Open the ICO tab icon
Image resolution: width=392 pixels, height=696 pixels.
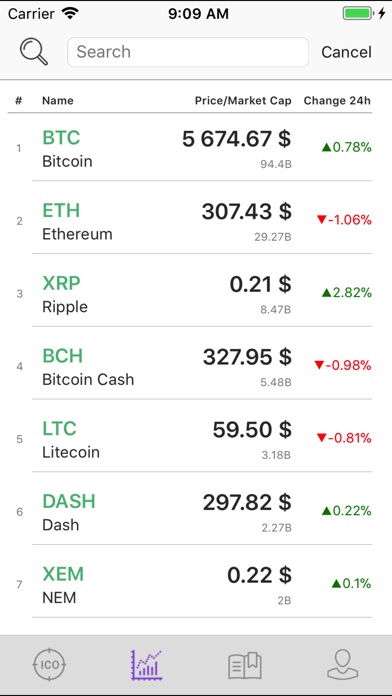(49, 664)
